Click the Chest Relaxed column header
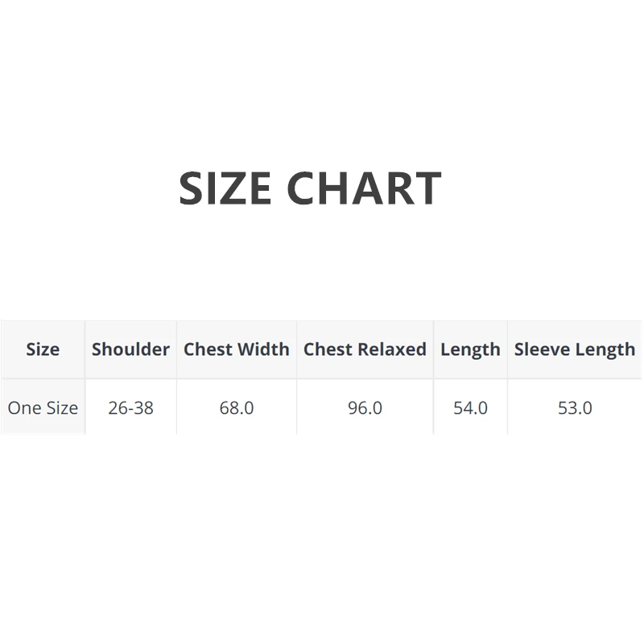Image resolution: width=644 pixels, height=644 pixels. tap(365, 349)
